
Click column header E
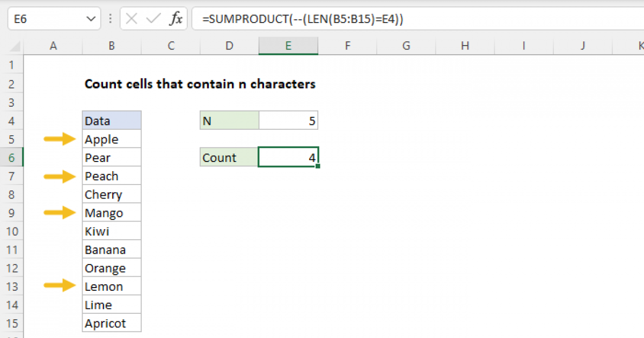[x=288, y=46]
